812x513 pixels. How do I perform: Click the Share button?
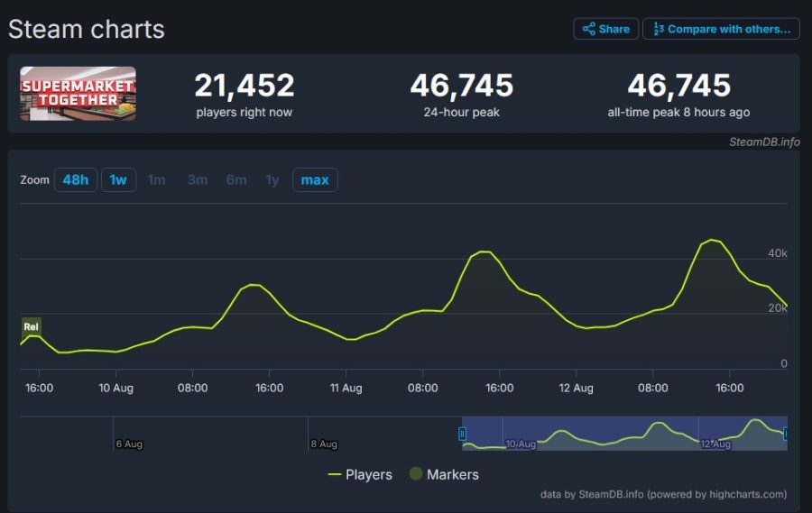605,29
